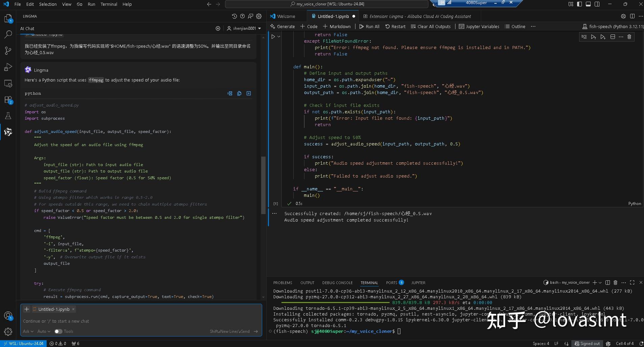The height and width of the screenshot is (347, 644).
Task: Enable the Markdown button to add a cell
Action: coord(337,26)
